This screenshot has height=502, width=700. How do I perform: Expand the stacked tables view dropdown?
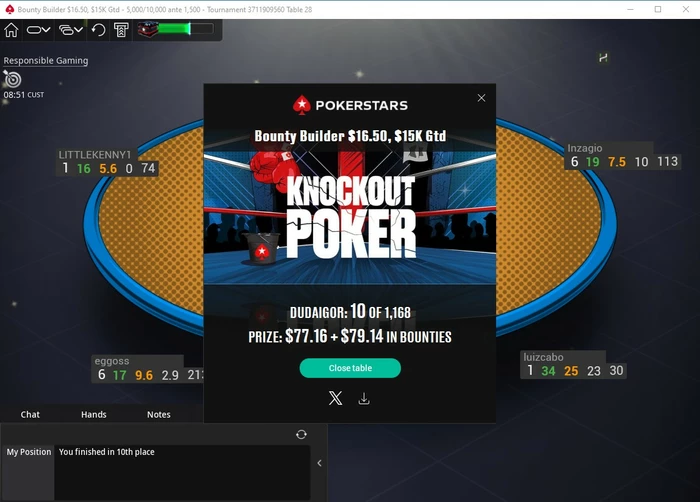point(71,30)
